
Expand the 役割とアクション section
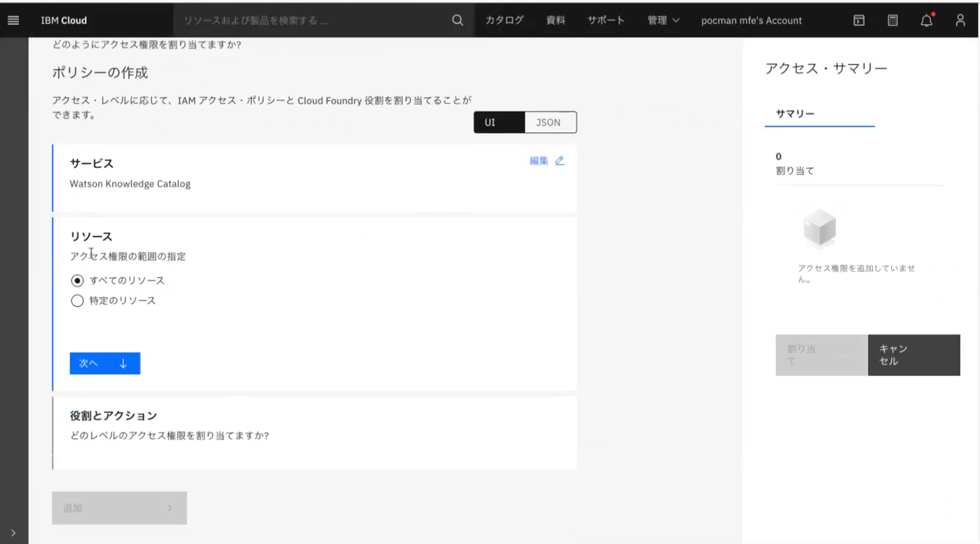click(x=113, y=416)
